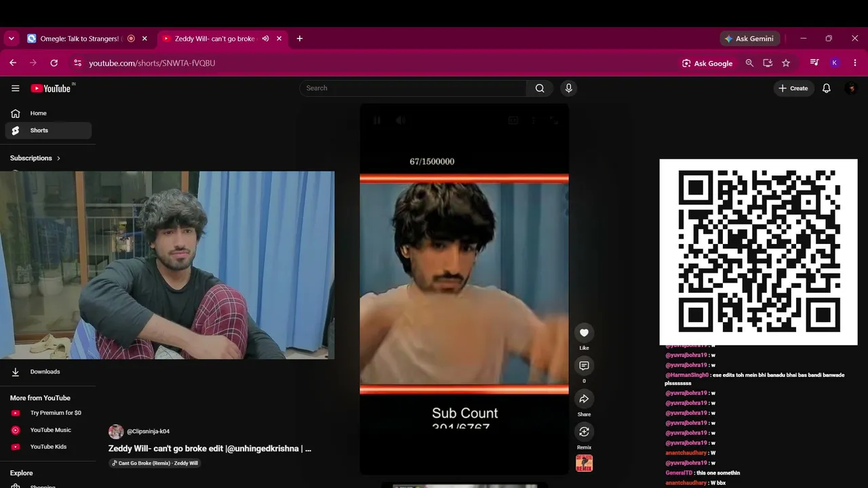The height and width of the screenshot is (488, 868).
Task: Close the Omegle tab
Action: [x=144, y=39]
